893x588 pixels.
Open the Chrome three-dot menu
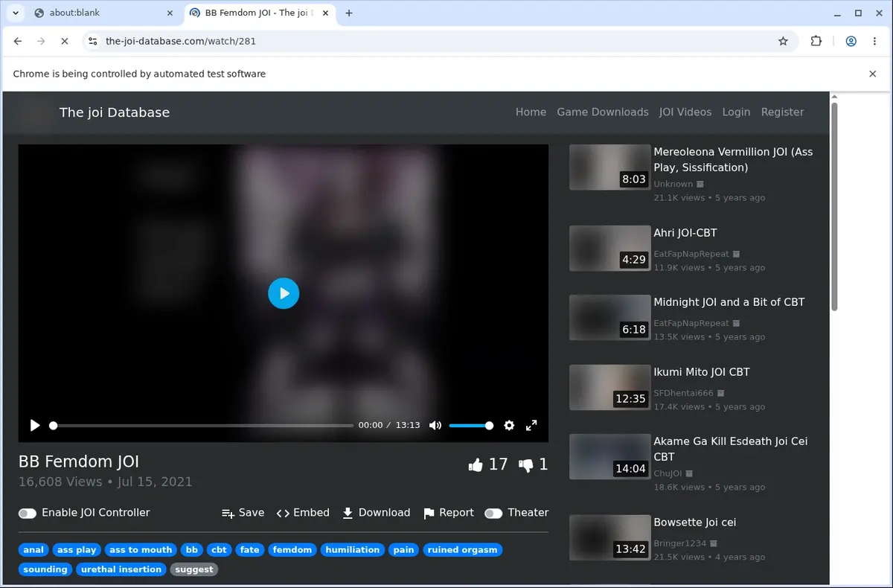(x=874, y=41)
